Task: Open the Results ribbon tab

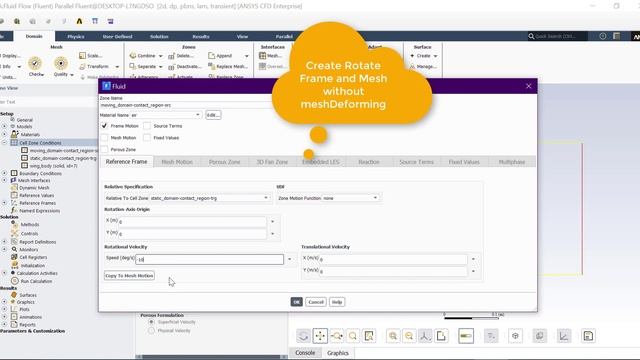Action: tap(201, 36)
